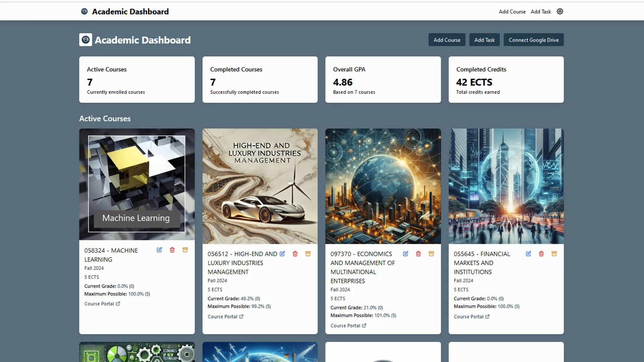Edit the Machine Learning course
Image resolution: width=644 pixels, height=362 pixels.
[159, 250]
